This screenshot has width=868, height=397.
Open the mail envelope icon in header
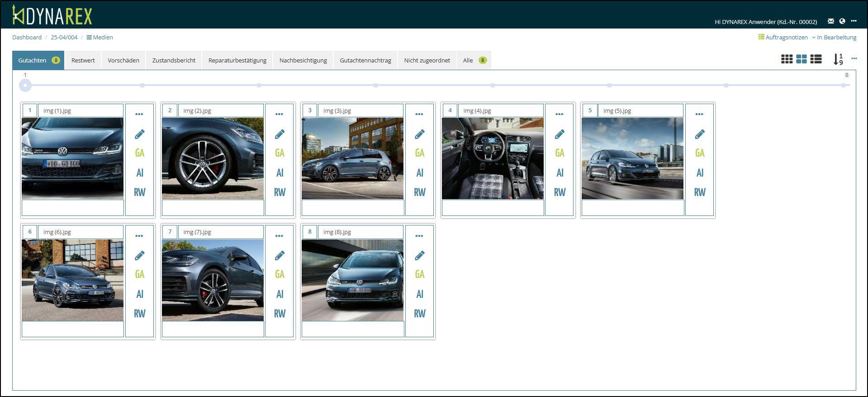click(830, 21)
